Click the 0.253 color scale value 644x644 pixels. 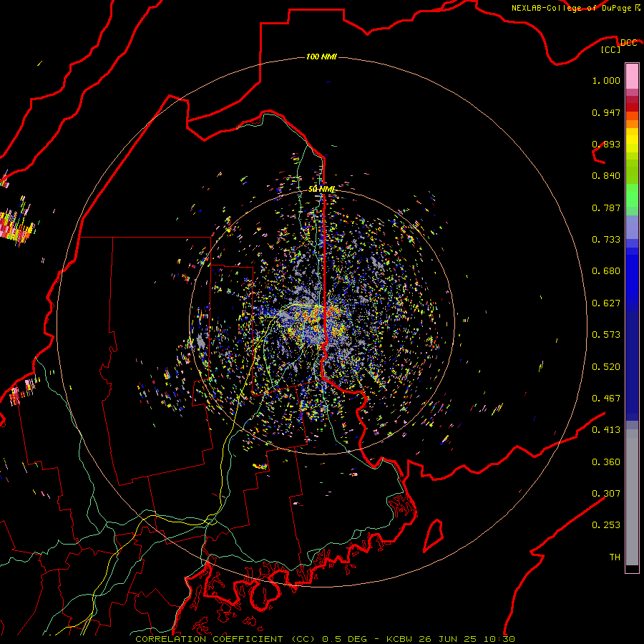click(606, 525)
